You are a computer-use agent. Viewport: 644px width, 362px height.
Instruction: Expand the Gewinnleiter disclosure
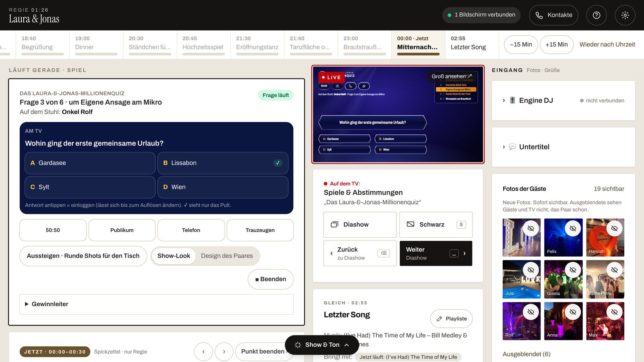156,304
